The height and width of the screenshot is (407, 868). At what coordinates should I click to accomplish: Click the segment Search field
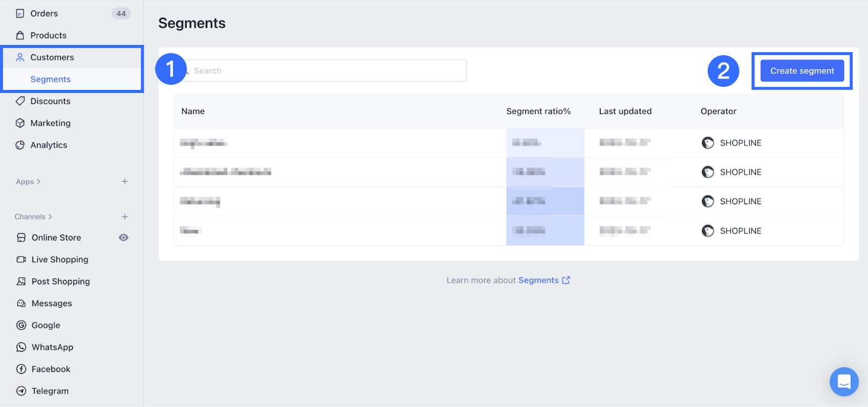click(x=325, y=71)
